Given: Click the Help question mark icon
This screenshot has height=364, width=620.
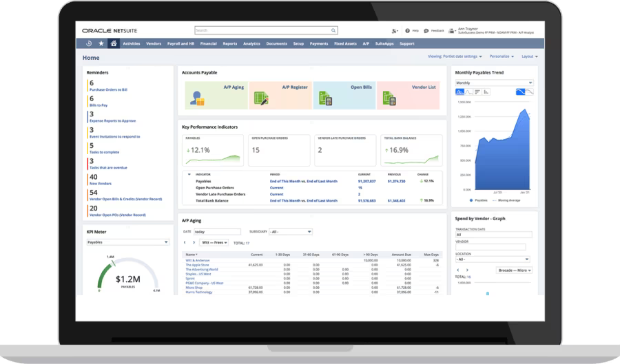Looking at the screenshot, I should point(408,31).
